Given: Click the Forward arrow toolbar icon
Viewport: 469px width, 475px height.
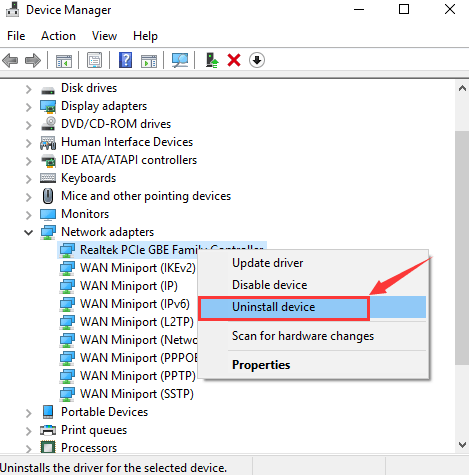Looking at the screenshot, I should point(33,61).
